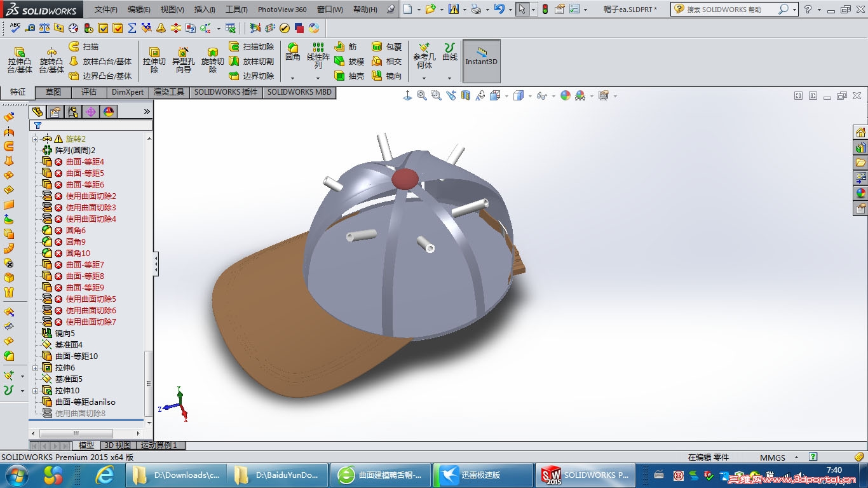Select 曲面-等距10 in feature tree
Image resolution: width=868 pixels, height=488 pixels.
coord(76,356)
